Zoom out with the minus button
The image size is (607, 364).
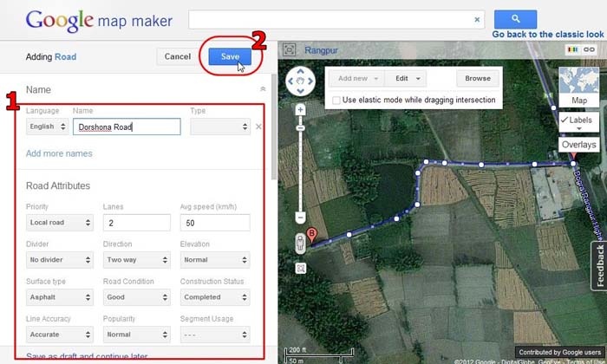click(300, 218)
